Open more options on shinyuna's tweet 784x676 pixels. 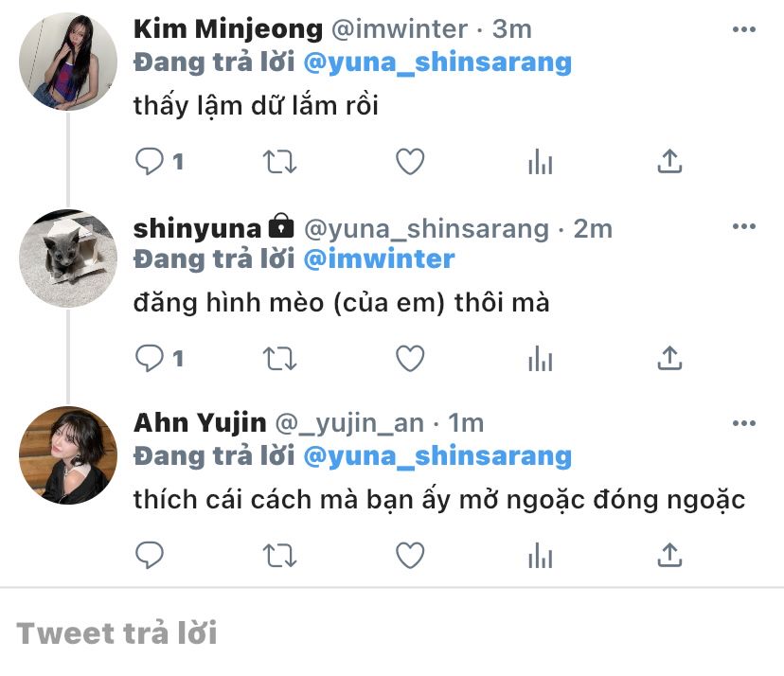click(744, 226)
